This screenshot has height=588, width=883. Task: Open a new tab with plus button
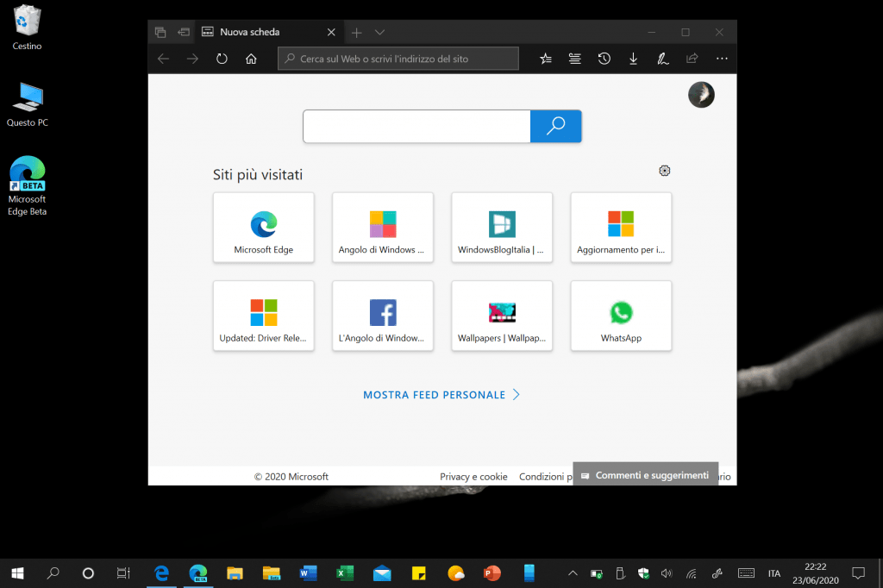(x=356, y=32)
